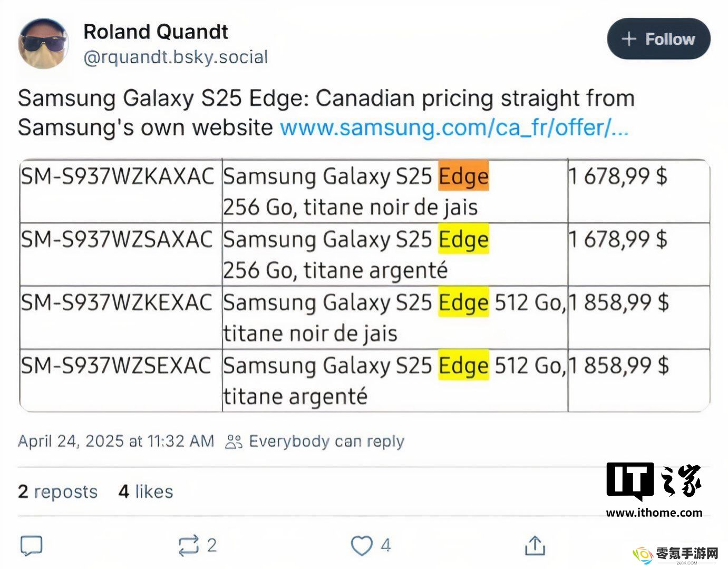The width and height of the screenshot is (728, 569).
Task: Click the repost arrows icon
Action: (x=189, y=545)
